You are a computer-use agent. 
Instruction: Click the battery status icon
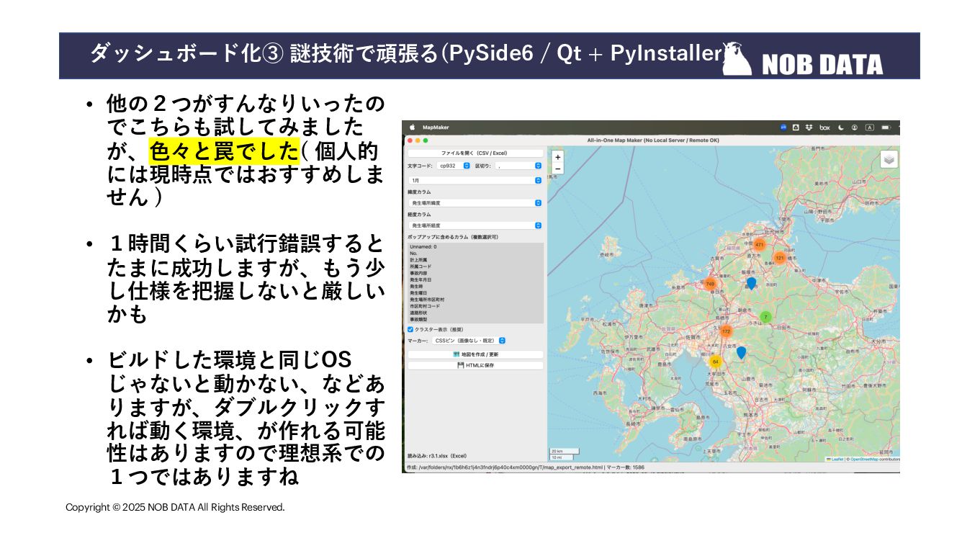886,127
